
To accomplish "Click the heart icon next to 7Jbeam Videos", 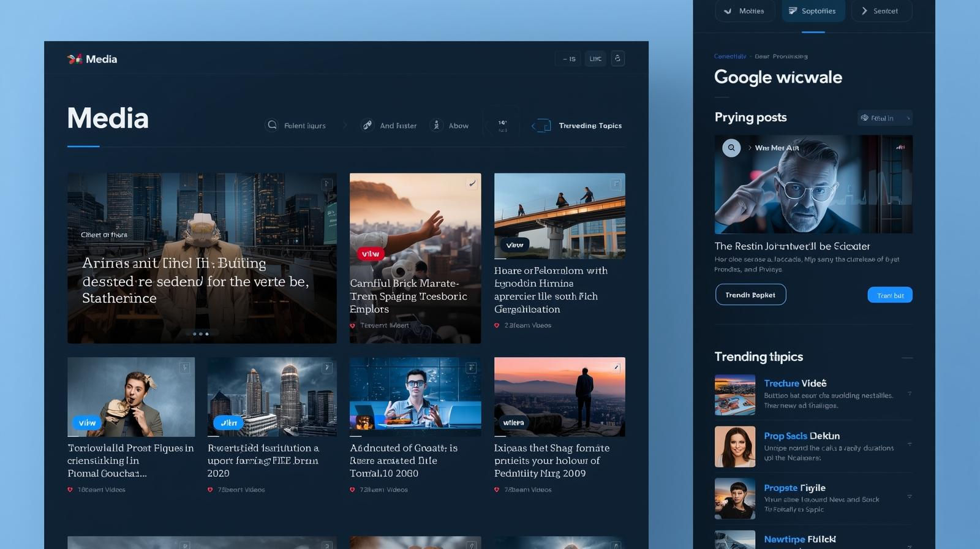I will click(497, 490).
